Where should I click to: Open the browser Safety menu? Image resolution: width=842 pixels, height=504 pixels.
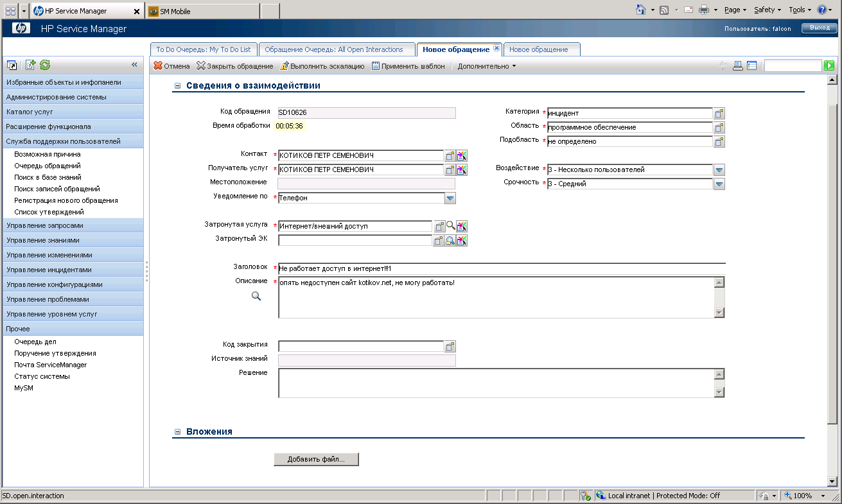pos(767,10)
